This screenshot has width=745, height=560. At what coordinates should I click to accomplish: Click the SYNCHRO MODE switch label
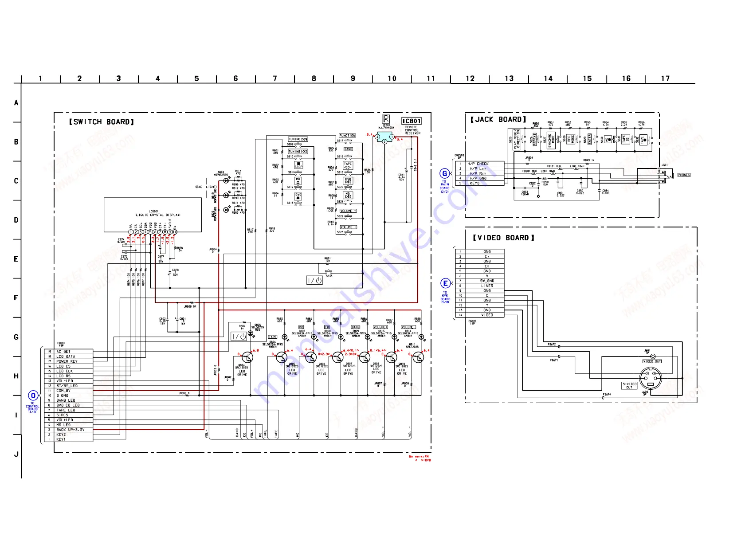click(x=551, y=141)
